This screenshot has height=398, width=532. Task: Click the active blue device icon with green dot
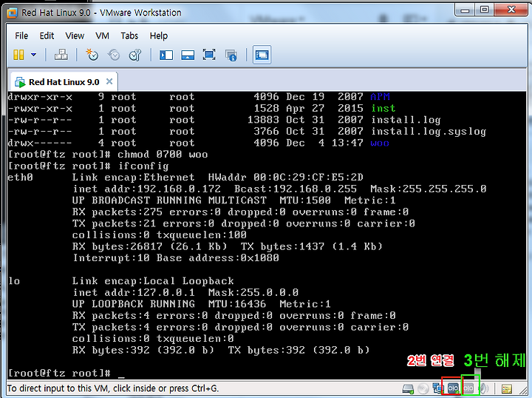point(453,388)
